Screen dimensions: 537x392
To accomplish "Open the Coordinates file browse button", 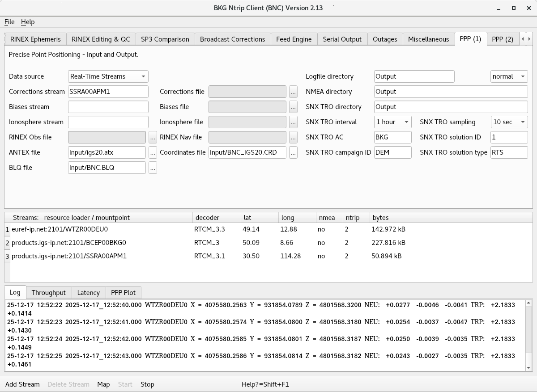I will point(293,152).
